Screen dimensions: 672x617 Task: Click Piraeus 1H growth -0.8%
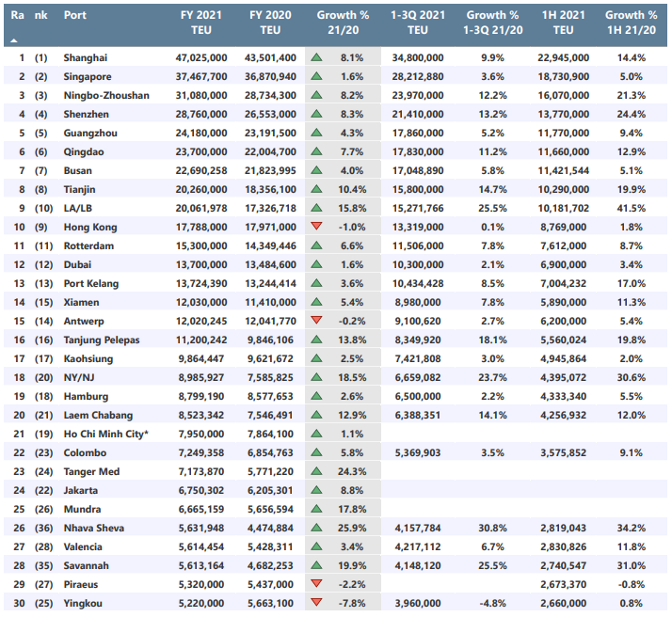[632, 584]
